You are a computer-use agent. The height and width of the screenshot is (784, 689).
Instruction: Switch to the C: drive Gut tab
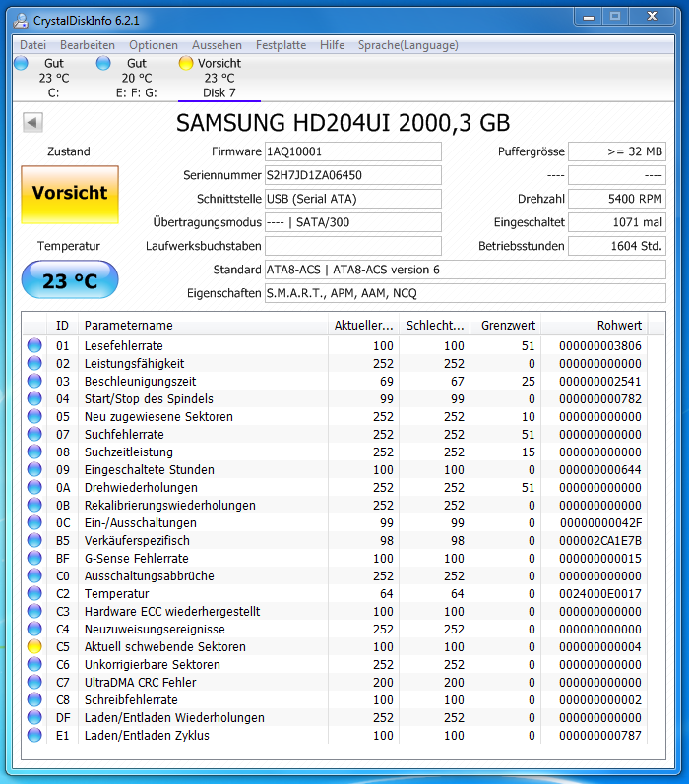click(54, 78)
